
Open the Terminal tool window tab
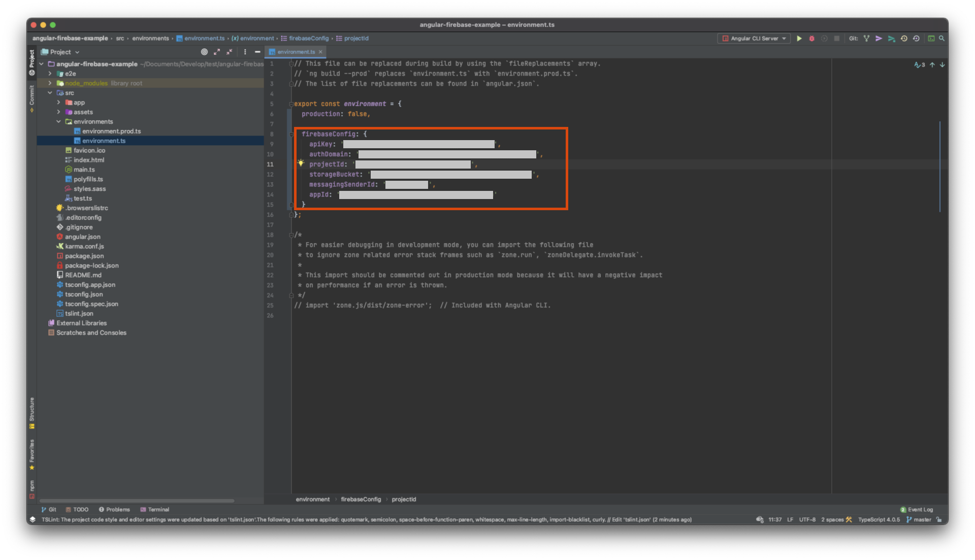click(155, 509)
